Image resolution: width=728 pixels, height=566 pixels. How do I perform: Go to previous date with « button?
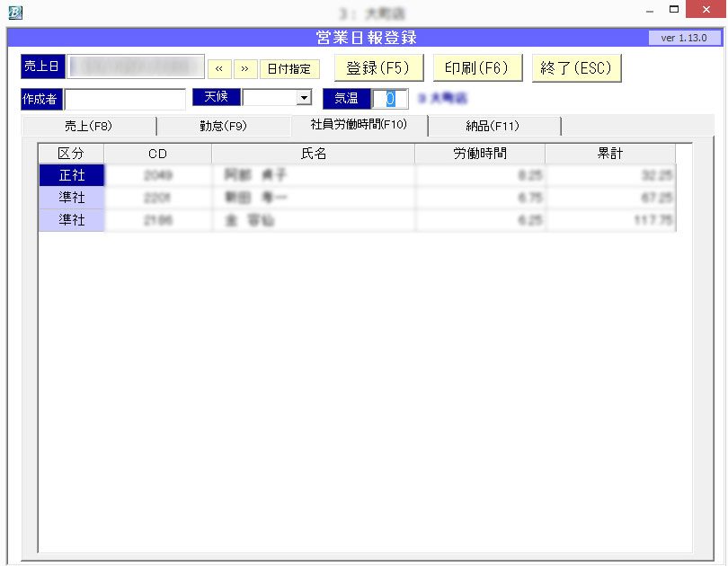pyautogui.click(x=219, y=68)
